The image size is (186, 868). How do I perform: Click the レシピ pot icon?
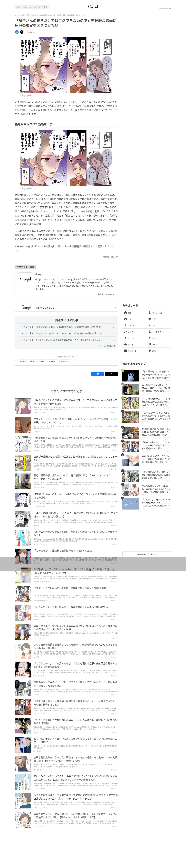pyautogui.click(x=125, y=344)
